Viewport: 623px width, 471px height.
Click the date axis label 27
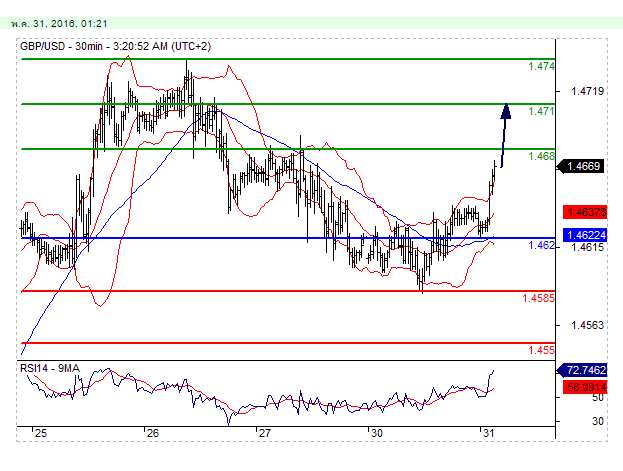coord(265,433)
